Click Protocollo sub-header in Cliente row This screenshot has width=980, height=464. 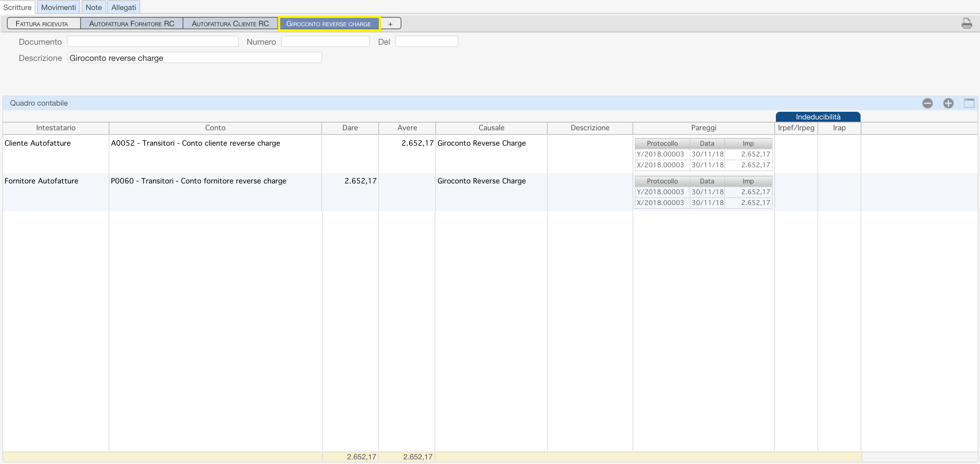662,143
